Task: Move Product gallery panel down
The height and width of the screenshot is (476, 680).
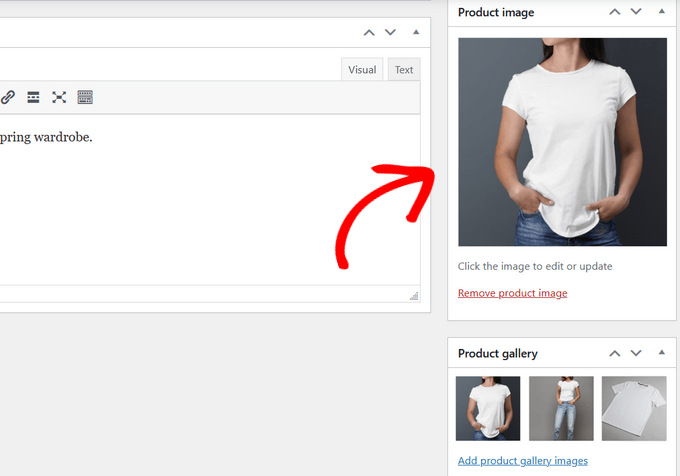Action: 636,354
